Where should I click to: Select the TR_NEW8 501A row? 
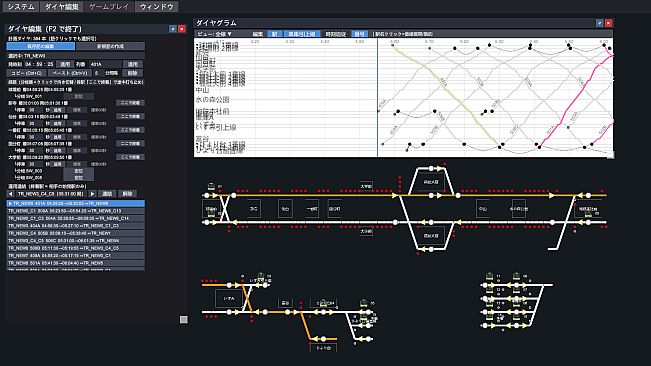pos(76,263)
